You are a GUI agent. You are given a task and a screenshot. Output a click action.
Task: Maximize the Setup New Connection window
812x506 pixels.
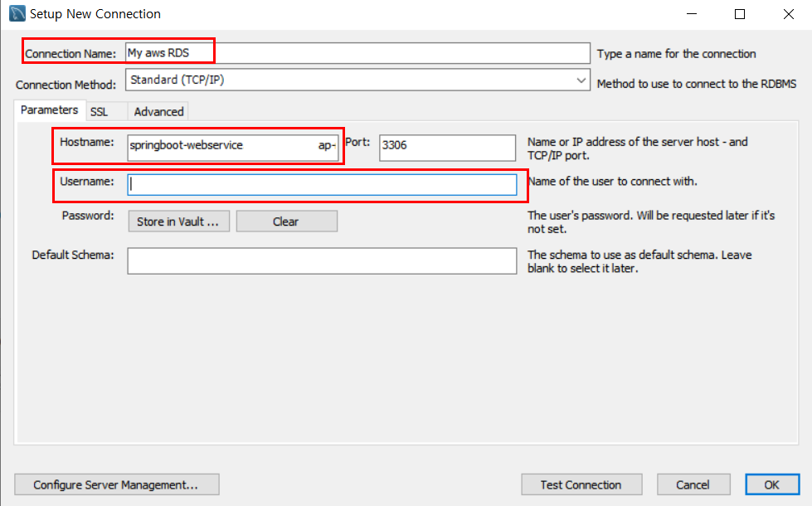pyautogui.click(x=740, y=14)
